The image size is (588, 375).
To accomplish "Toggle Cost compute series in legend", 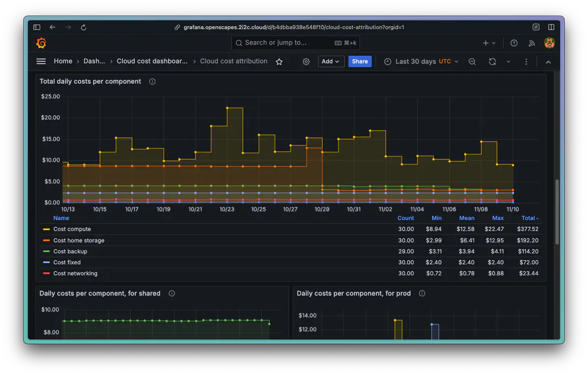I will [72, 229].
